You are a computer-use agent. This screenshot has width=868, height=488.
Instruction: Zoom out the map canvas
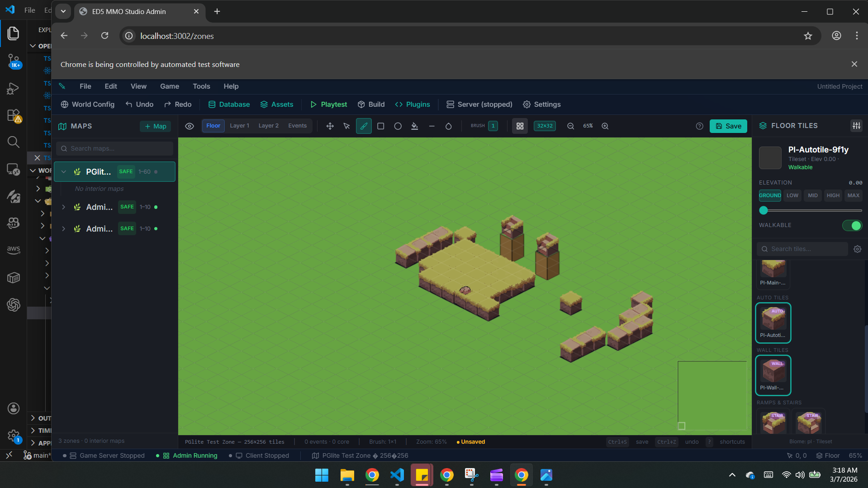pos(571,126)
